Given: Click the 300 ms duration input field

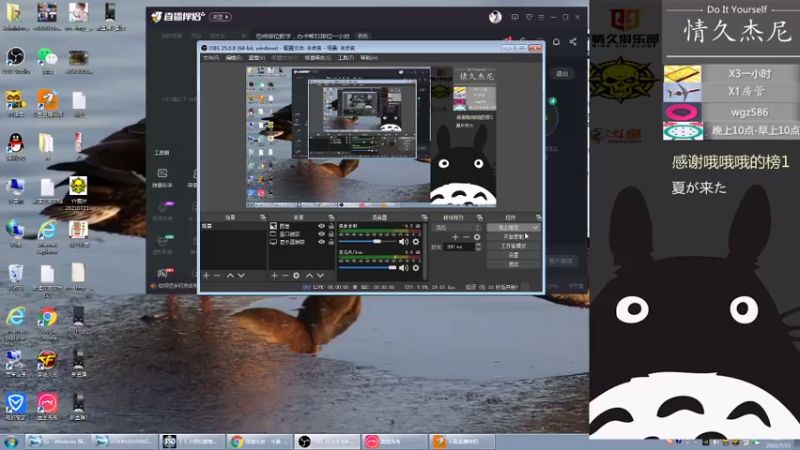Looking at the screenshot, I should click(459, 247).
